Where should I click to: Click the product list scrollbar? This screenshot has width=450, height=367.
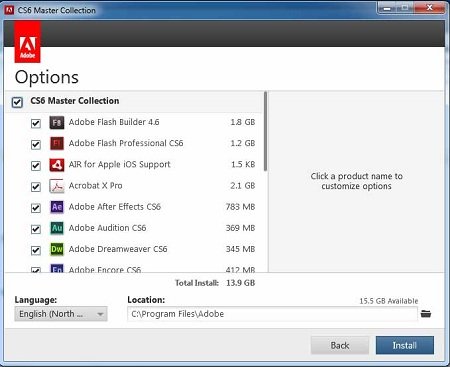(265, 132)
